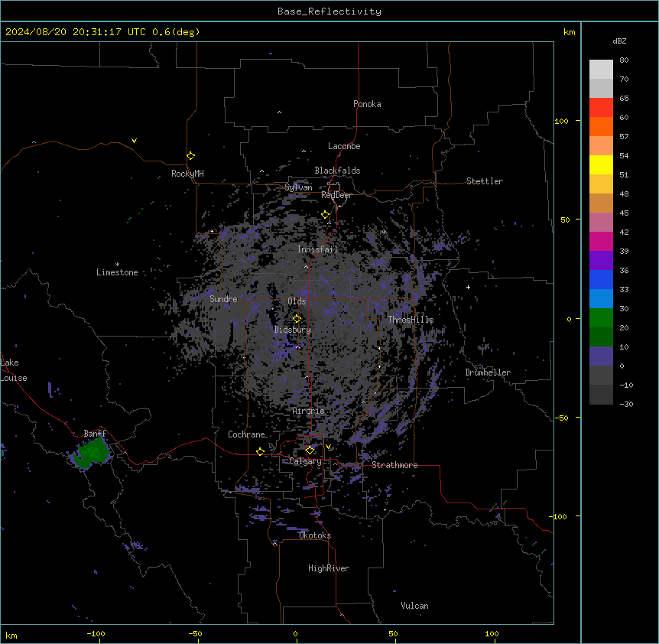Click the yellow diamond marker above Calgary
The width and height of the screenshot is (659, 644).
point(310,450)
